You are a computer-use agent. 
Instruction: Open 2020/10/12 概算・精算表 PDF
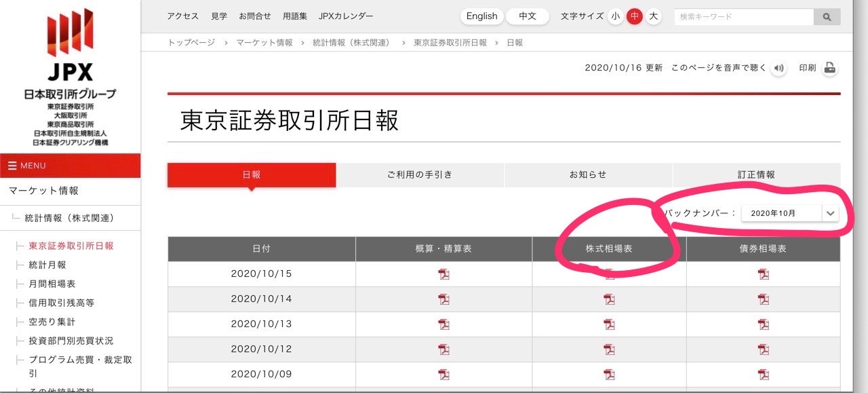443,350
